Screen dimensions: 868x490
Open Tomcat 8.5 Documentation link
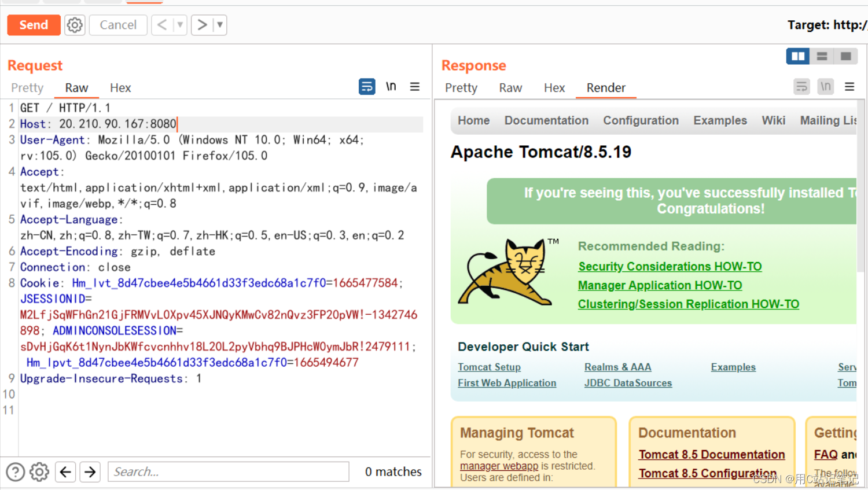(x=712, y=455)
